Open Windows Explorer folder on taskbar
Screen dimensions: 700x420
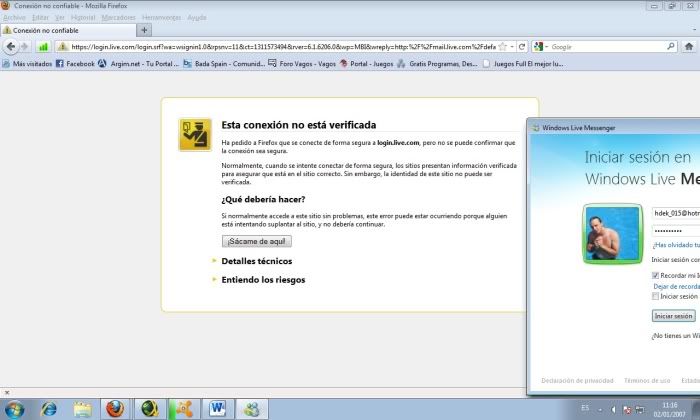coord(82,409)
